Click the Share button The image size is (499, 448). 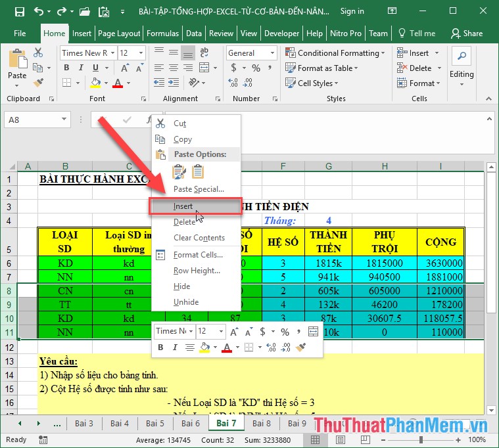tap(467, 34)
